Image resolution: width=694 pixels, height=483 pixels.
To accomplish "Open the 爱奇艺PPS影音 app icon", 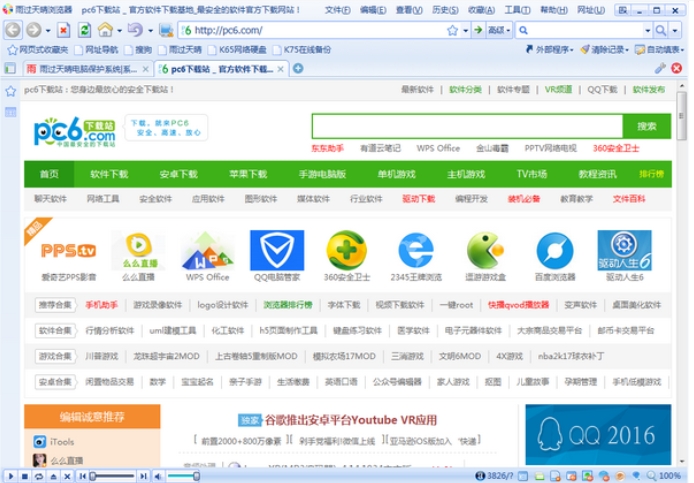I will (68, 251).
